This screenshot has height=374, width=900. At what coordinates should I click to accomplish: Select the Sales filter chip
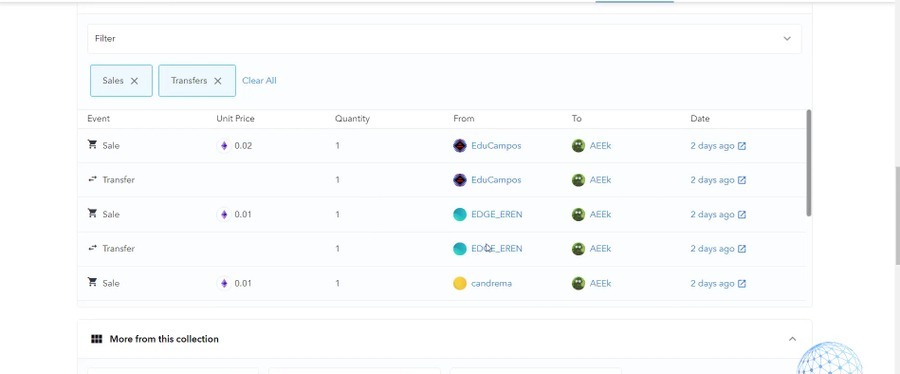pos(121,80)
